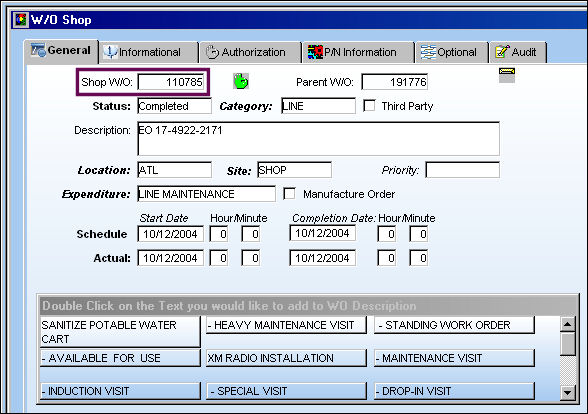The height and width of the screenshot is (414, 588).
Task: Click the Site field showing SHOP
Action: [x=294, y=170]
